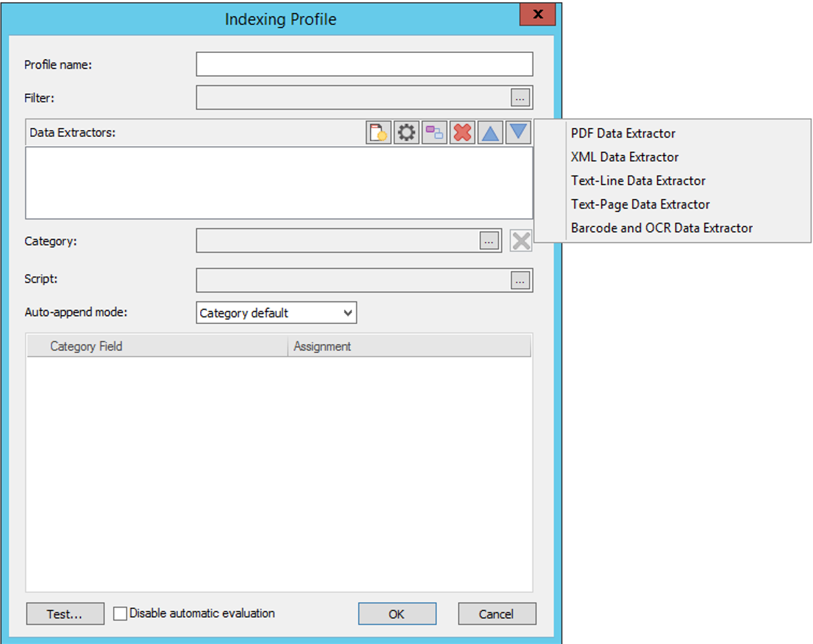
Task: Expand the Category default combo box
Action: 348,312
